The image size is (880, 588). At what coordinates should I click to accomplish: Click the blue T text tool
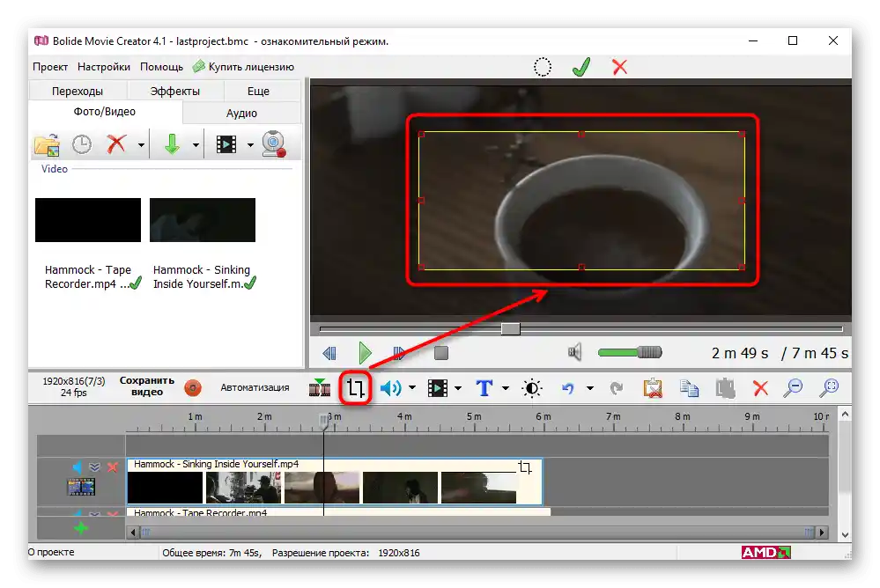pos(484,387)
